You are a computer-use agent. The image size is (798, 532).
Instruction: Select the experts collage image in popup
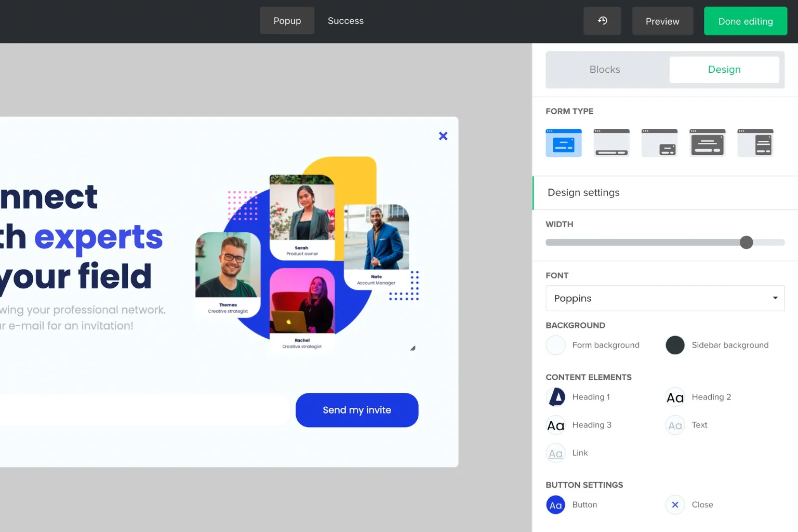pos(307,254)
